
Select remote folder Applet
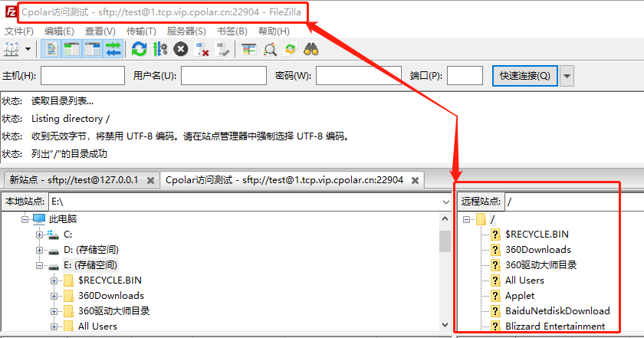click(x=520, y=296)
